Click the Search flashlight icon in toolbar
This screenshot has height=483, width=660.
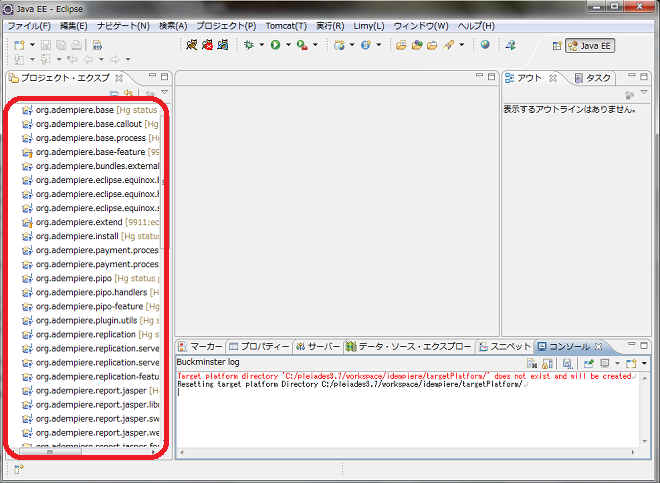pyautogui.click(x=449, y=45)
